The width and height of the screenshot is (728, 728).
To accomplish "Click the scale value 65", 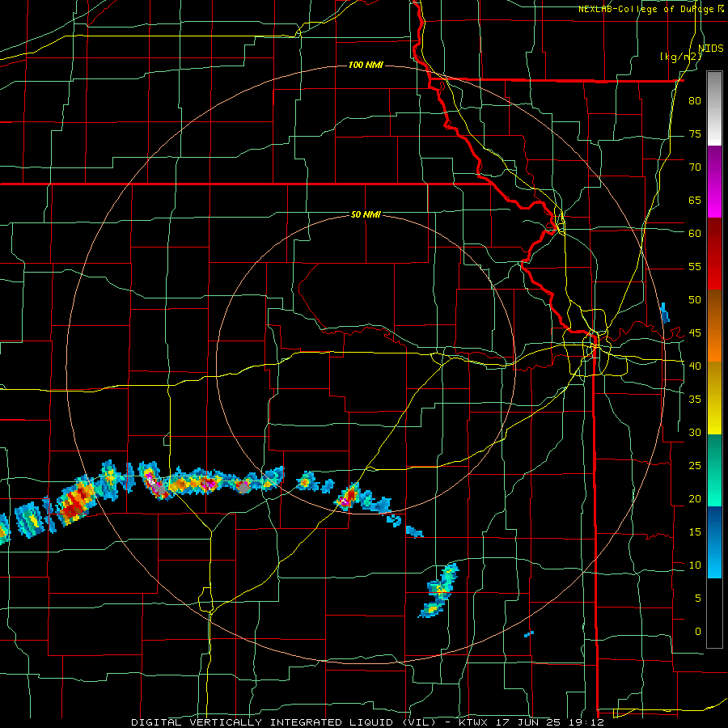I will tap(695, 201).
